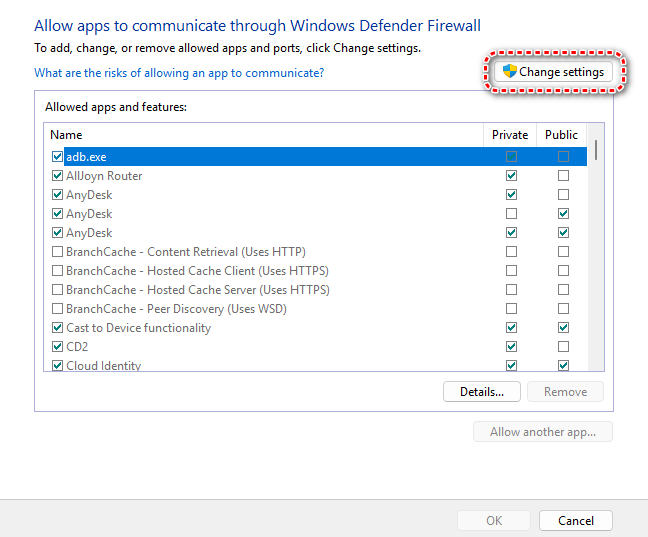Select BranchCache - Hosted Cache Server entry
Screen dimensions: 648x537
point(197,290)
